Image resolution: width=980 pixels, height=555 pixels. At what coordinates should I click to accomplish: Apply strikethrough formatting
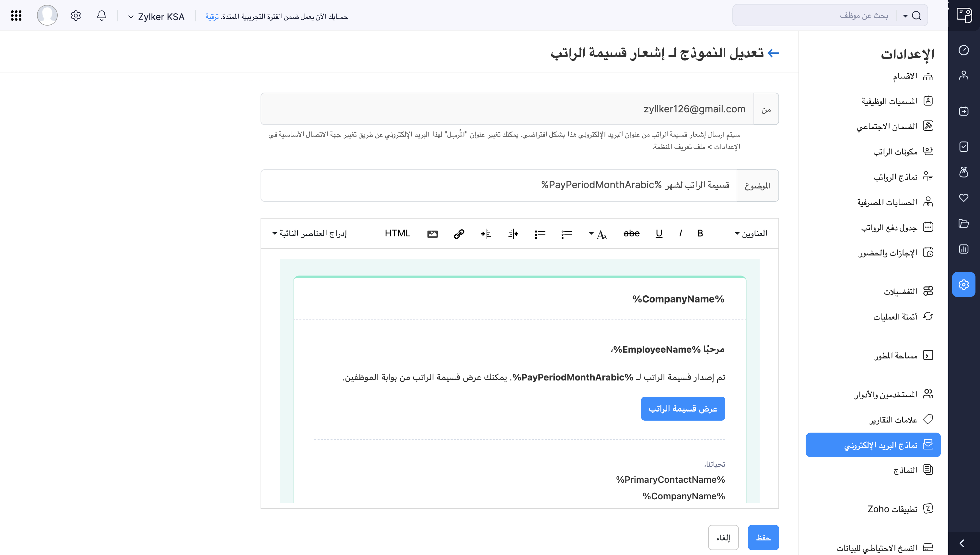coord(631,233)
